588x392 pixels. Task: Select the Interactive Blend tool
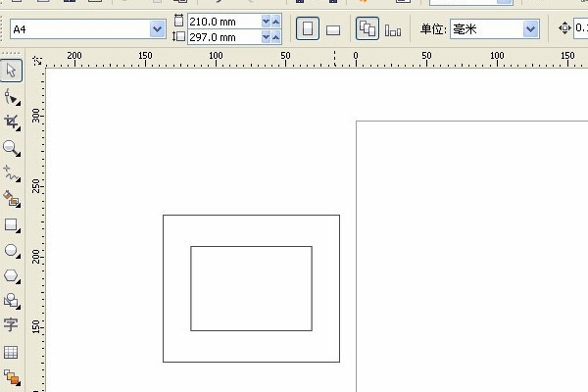tap(12, 377)
